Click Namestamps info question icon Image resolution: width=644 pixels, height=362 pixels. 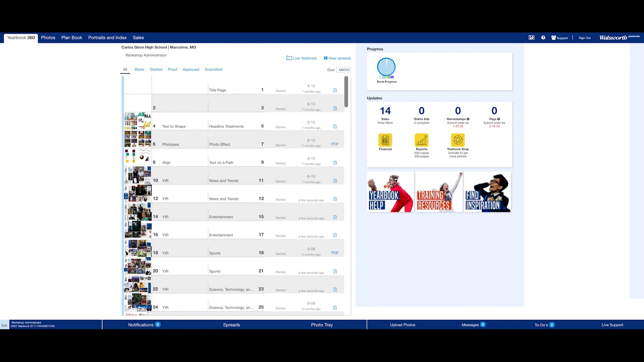point(468,119)
